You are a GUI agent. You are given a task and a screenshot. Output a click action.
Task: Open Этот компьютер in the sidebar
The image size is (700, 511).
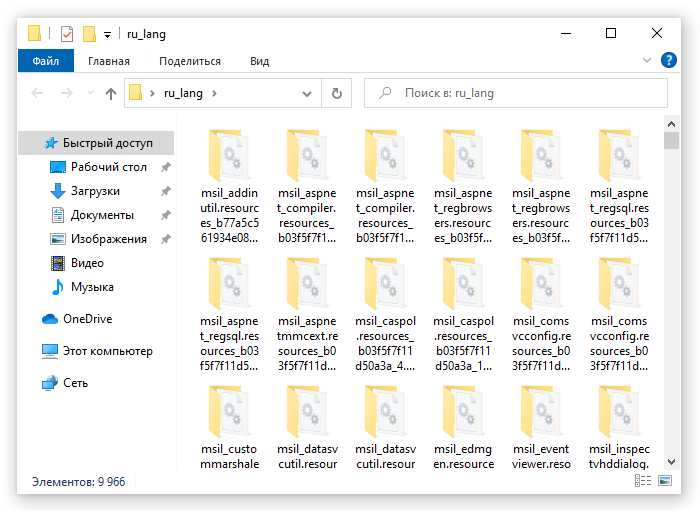click(x=108, y=351)
